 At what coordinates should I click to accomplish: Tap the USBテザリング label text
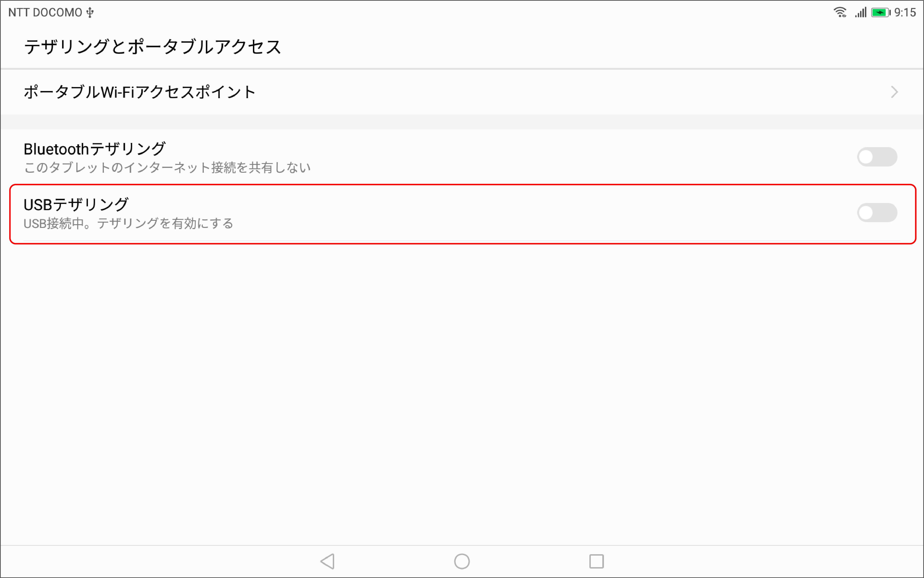click(x=76, y=205)
